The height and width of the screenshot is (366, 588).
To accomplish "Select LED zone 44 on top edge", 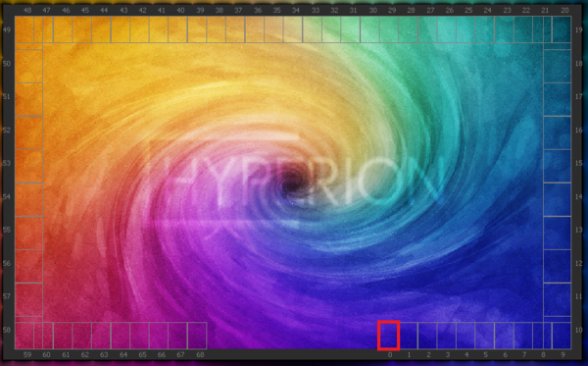I will pyautogui.click(x=101, y=29).
